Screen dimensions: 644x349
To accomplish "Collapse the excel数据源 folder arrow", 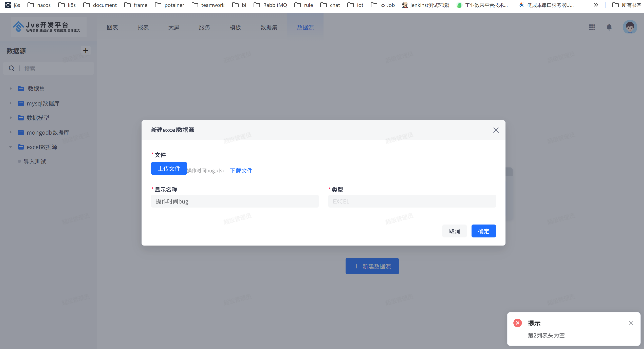I will tap(11, 147).
